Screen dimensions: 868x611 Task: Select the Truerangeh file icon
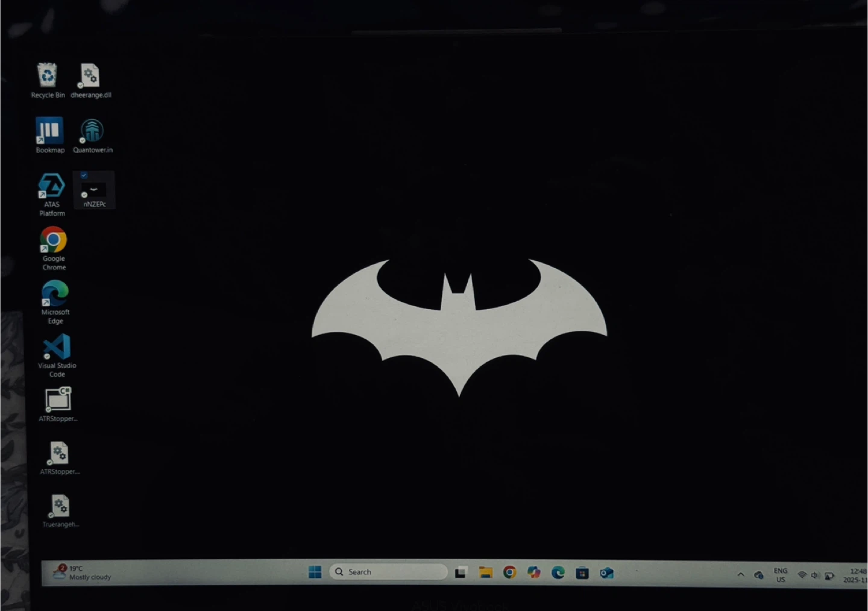click(x=60, y=506)
